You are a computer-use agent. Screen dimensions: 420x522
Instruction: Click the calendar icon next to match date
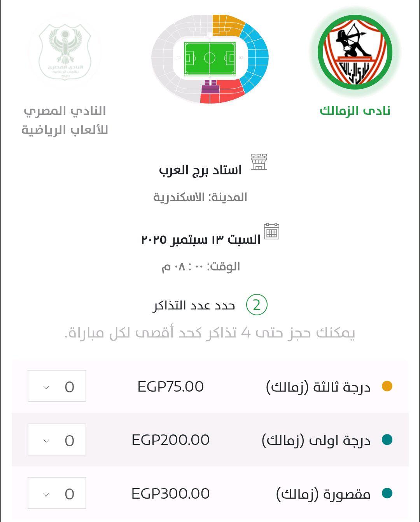[x=271, y=231]
